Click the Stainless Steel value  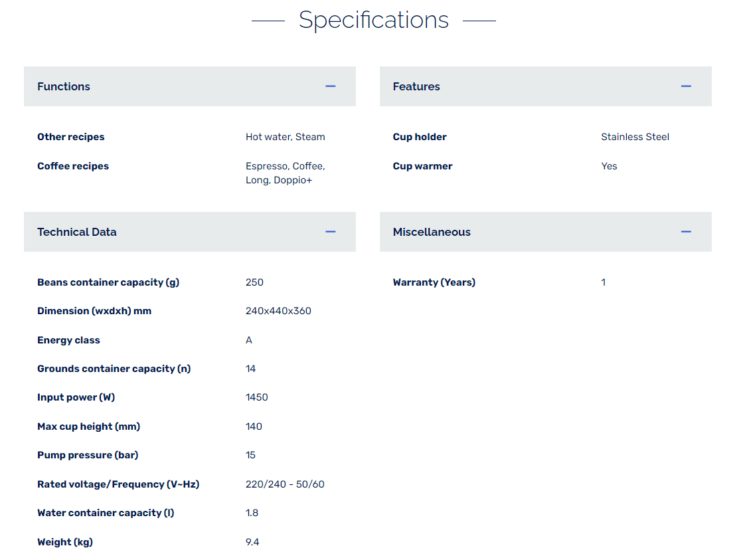pyautogui.click(x=635, y=137)
